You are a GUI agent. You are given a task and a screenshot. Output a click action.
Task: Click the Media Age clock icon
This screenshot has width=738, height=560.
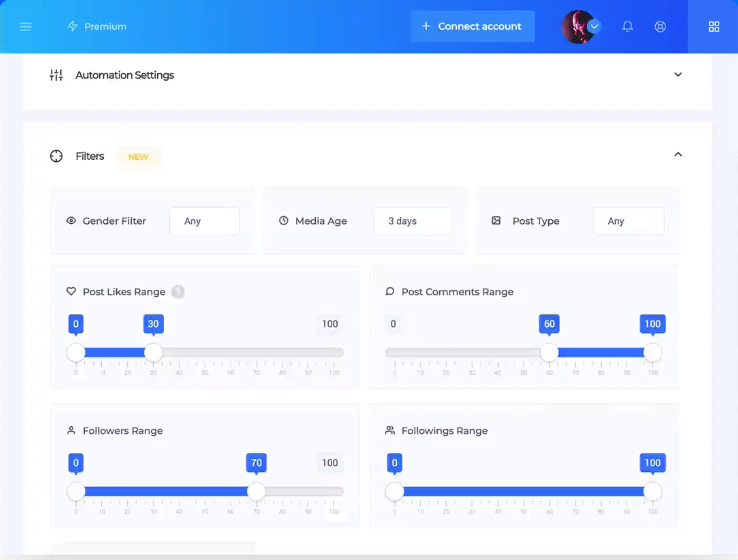pyautogui.click(x=283, y=220)
